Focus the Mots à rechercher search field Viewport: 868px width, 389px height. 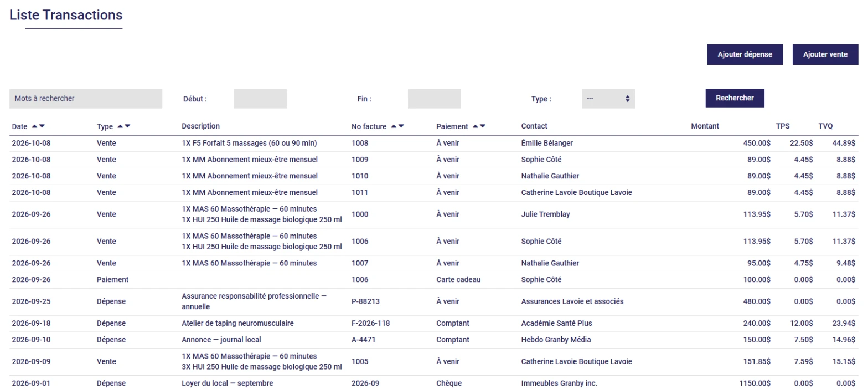click(x=86, y=99)
